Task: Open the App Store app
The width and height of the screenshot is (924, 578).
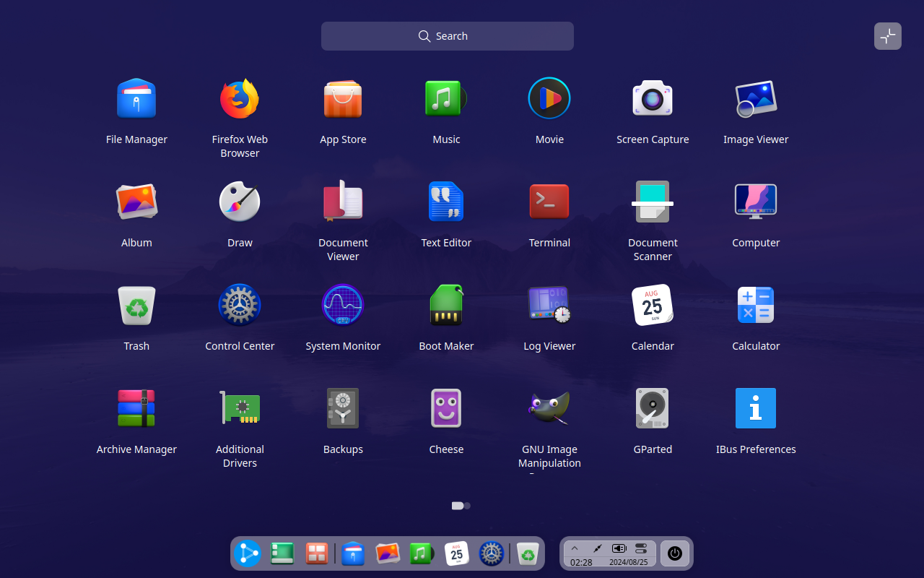Action: click(343, 98)
